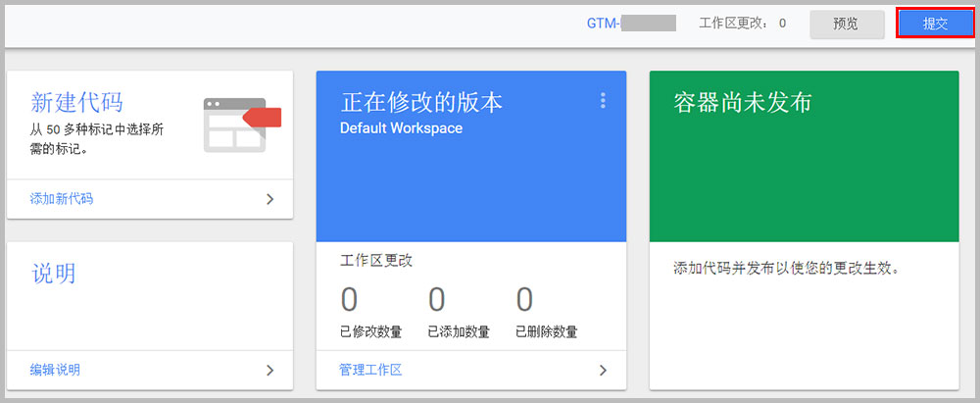Open the three-dot menu on 正在修改的版本 card
The height and width of the screenshot is (403, 980).
(x=603, y=101)
